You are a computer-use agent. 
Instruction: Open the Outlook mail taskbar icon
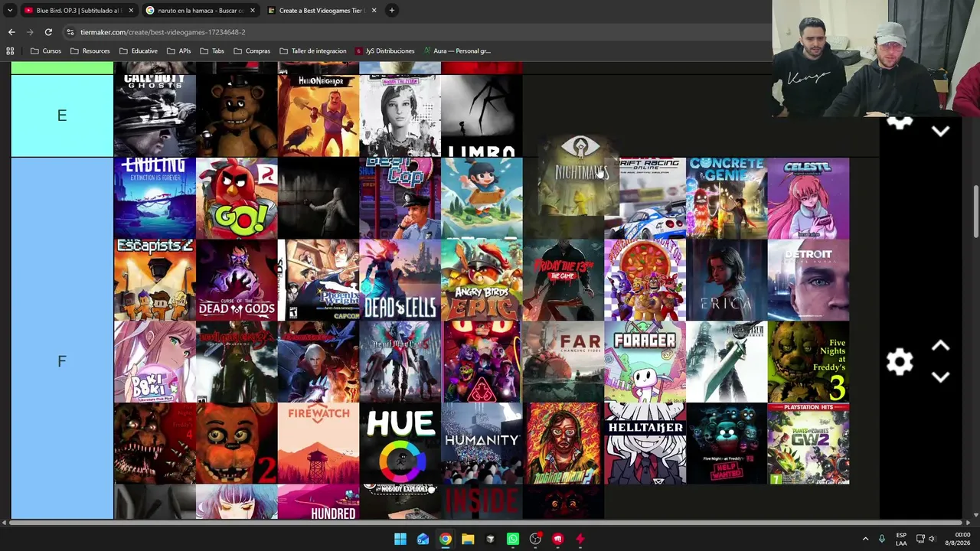(423, 539)
